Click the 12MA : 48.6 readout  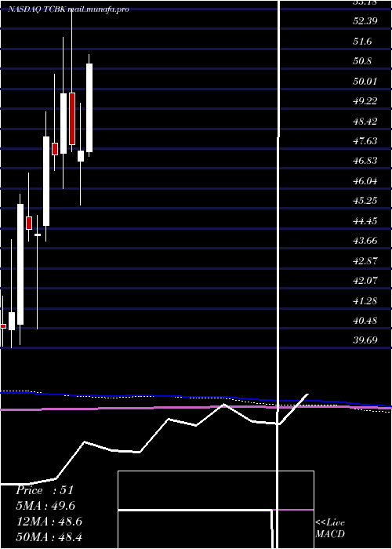[x=49, y=522]
